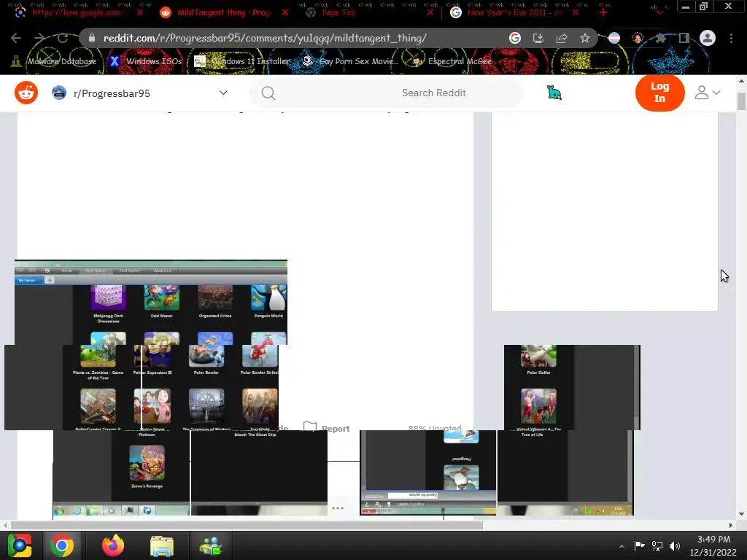Click the Google icon in the address bar
This screenshot has width=747, height=560.
tap(514, 38)
